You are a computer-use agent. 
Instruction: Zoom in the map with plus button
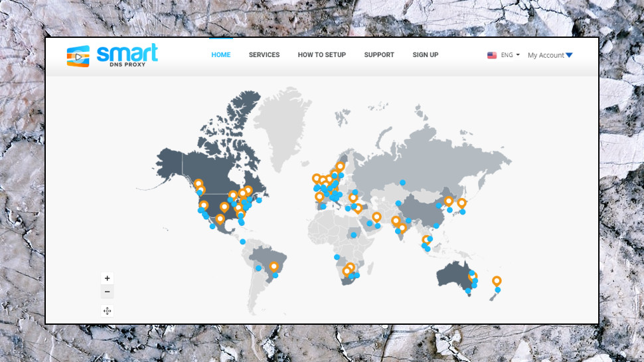107,278
